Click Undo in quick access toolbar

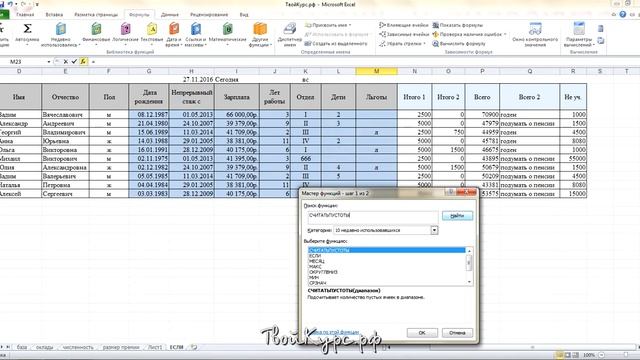10,4
